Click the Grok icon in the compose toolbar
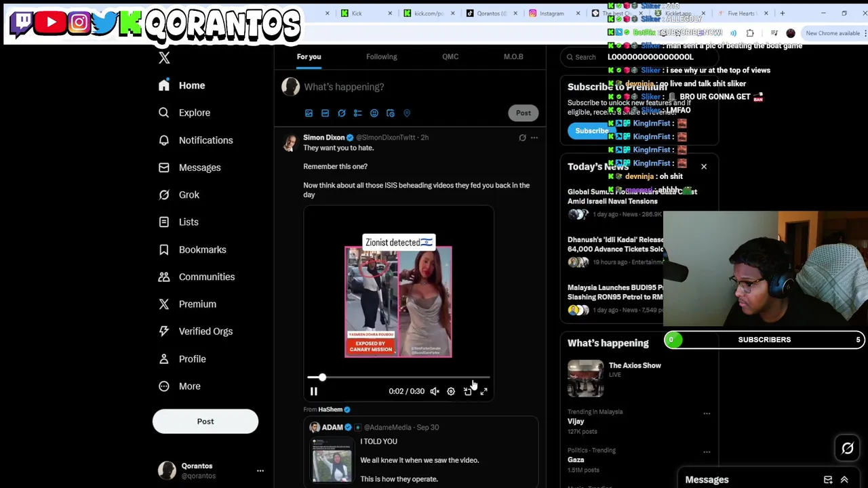This screenshot has height=488, width=868. click(x=341, y=113)
